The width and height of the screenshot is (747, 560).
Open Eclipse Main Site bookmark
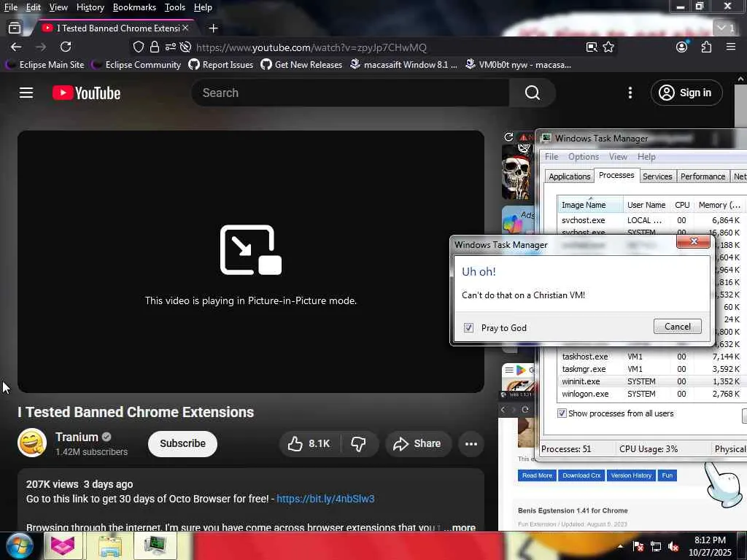coord(45,65)
